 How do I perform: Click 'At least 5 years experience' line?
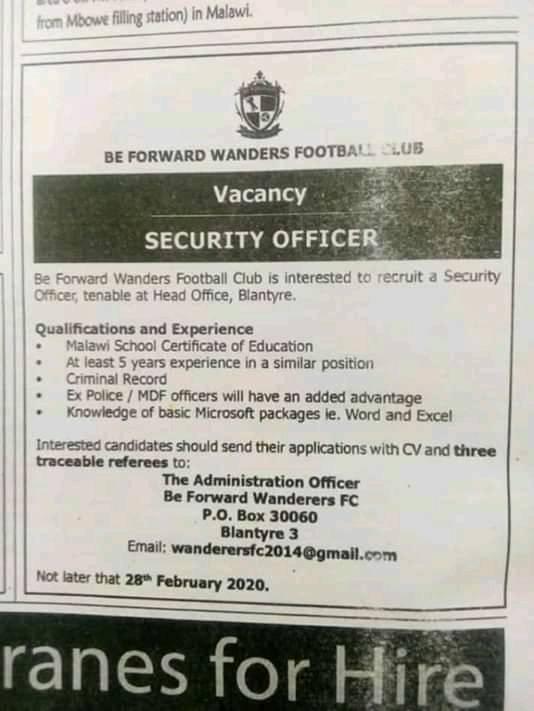(x=220, y=363)
